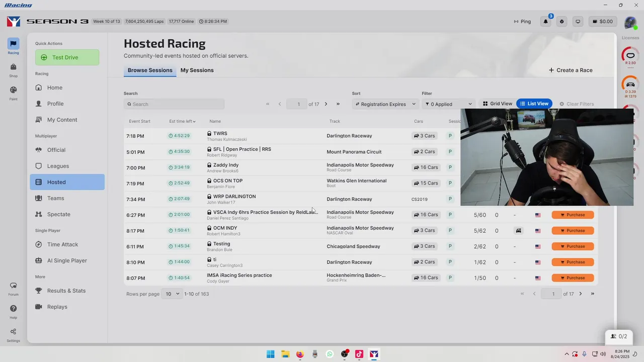Open the notifications bell icon
Image resolution: width=644 pixels, height=362 pixels.
pos(546,22)
